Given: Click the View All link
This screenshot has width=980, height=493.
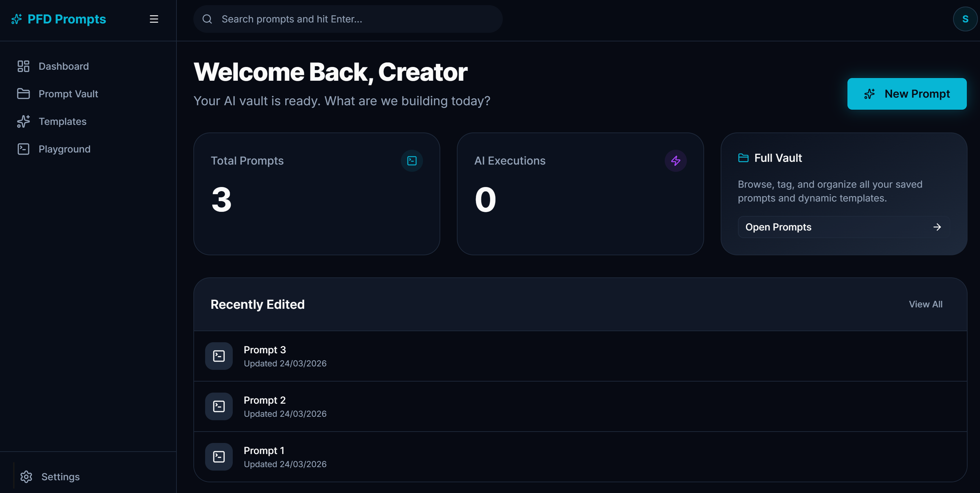Looking at the screenshot, I should 925,304.
